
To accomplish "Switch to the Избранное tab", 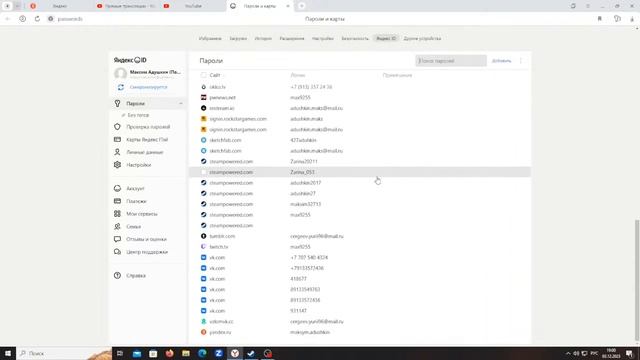I will [210, 38].
